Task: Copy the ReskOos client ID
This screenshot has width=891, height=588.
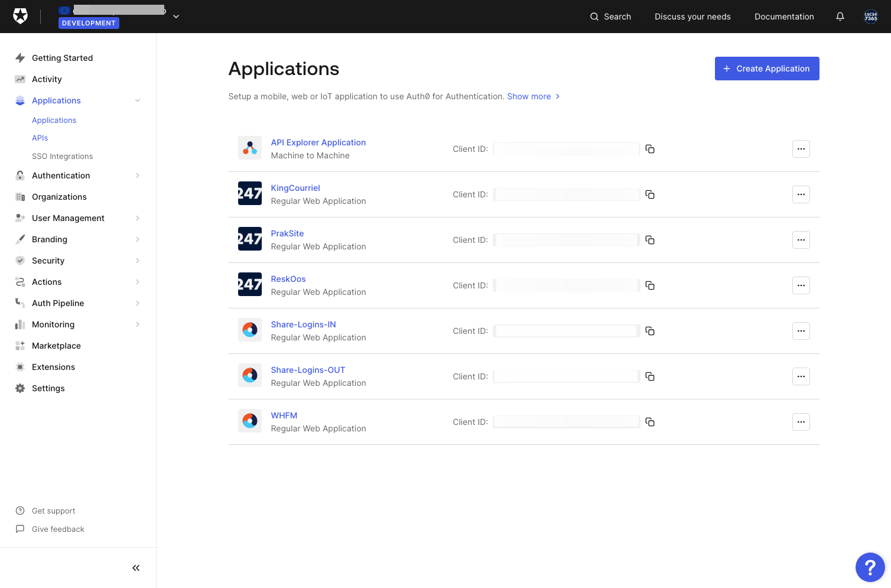Action: coord(650,285)
